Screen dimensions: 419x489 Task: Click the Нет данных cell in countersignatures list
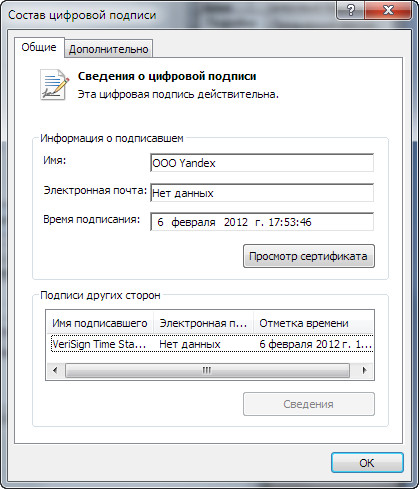coord(190,344)
